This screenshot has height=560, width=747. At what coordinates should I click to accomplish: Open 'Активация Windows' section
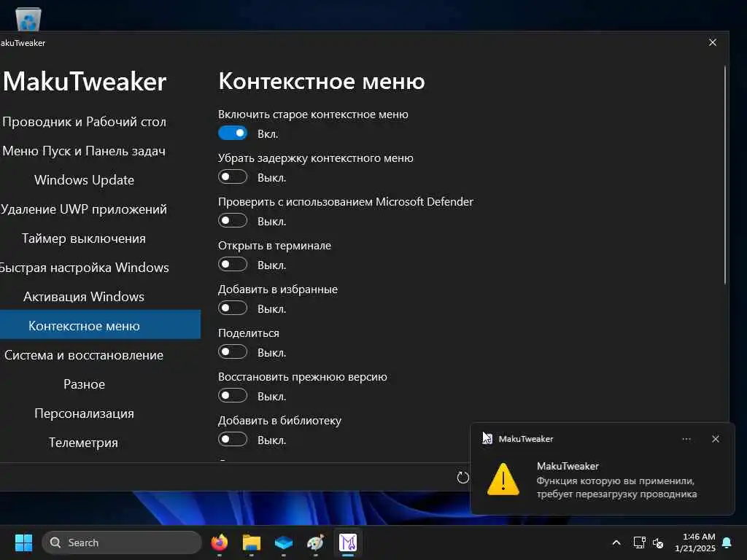pyautogui.click(x=84, y=297)
